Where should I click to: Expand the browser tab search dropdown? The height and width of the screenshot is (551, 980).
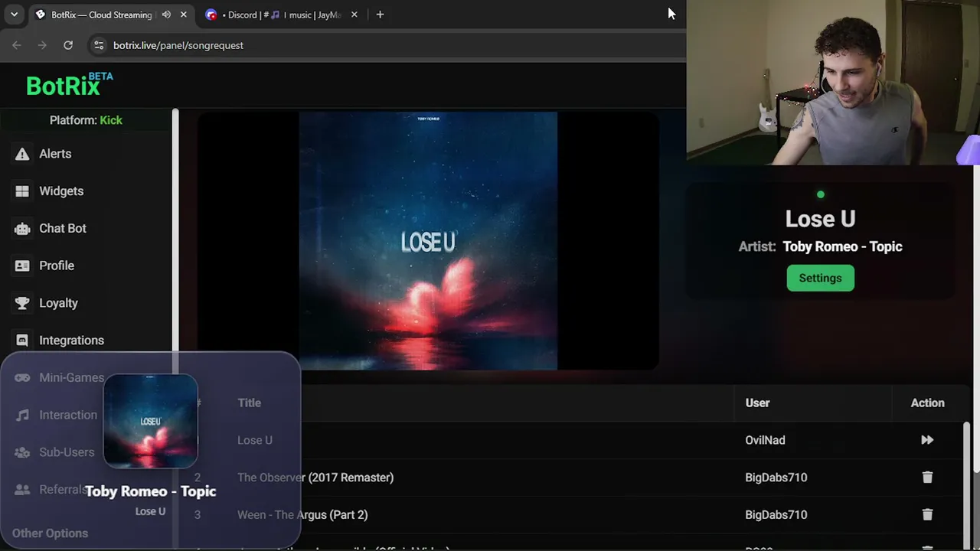click(14, 15)
